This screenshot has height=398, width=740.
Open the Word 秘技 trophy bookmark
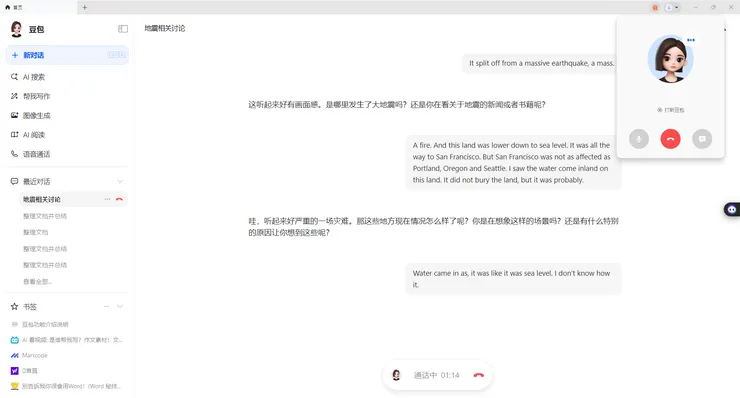click(66, 386)
